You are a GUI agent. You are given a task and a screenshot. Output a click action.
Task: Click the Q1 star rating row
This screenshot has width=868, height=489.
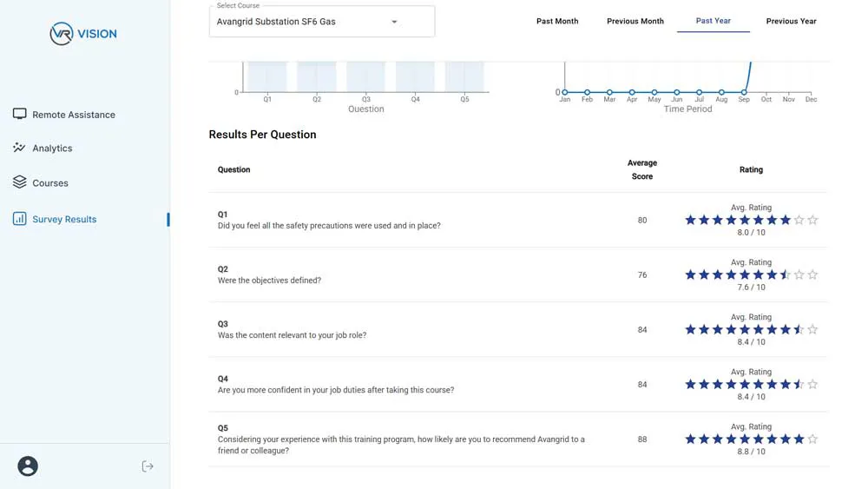click(x=751, y=221)
